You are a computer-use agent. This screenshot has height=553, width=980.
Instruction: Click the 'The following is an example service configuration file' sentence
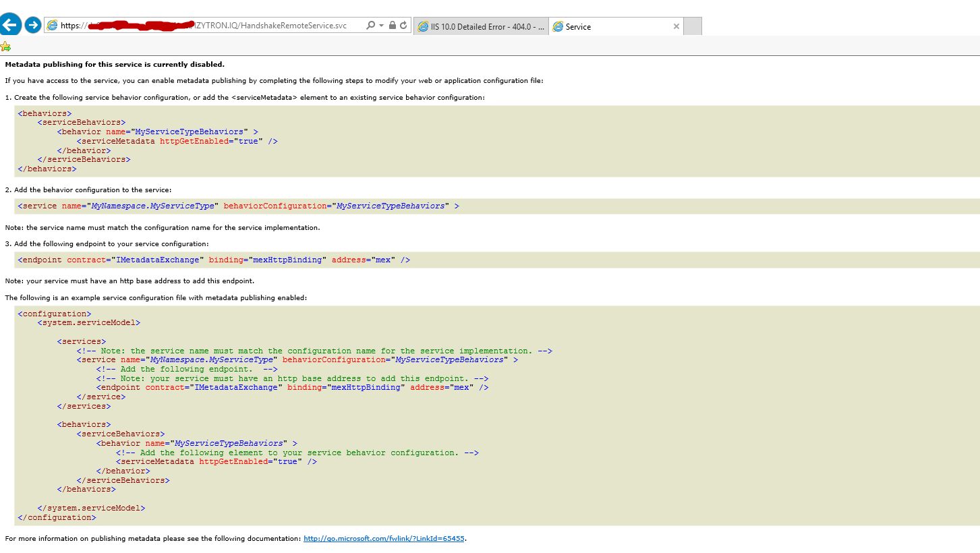(x=156, y=297)
